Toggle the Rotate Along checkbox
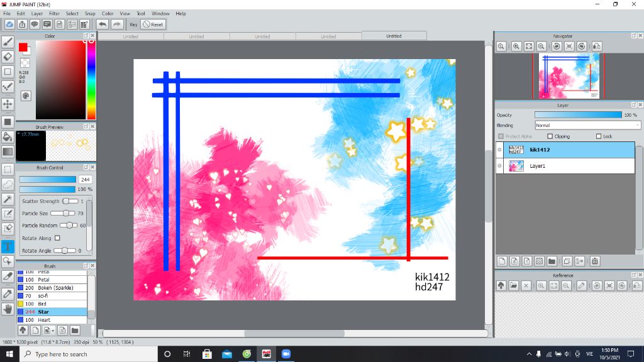 [57, 238]
